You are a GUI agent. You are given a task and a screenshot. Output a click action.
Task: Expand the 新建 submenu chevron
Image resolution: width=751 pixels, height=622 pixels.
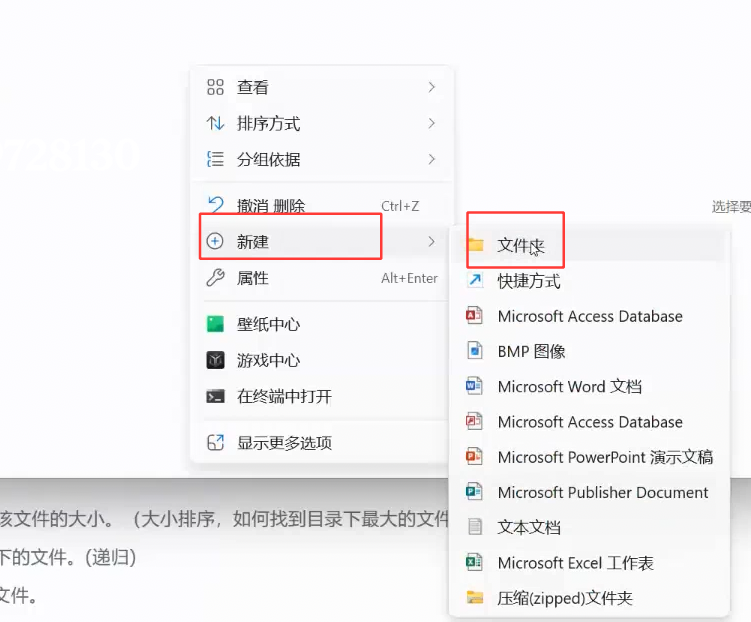(432, 241)
